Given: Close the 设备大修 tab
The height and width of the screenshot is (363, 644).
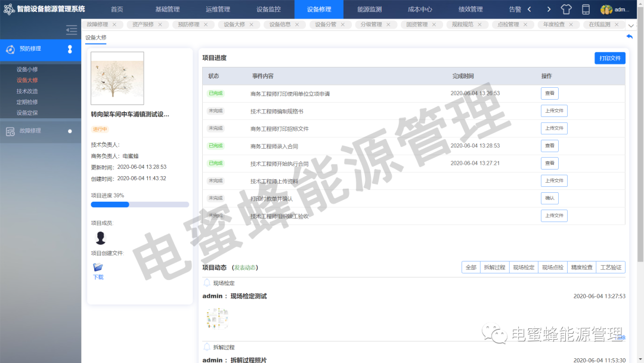Looking at the screenshot, I should [x=252, y=24].
